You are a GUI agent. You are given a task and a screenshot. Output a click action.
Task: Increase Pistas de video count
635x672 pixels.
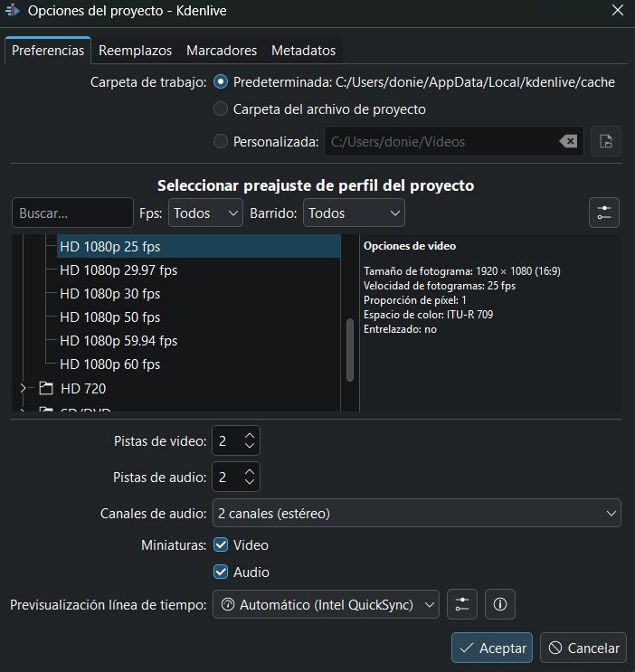(250, 435)
